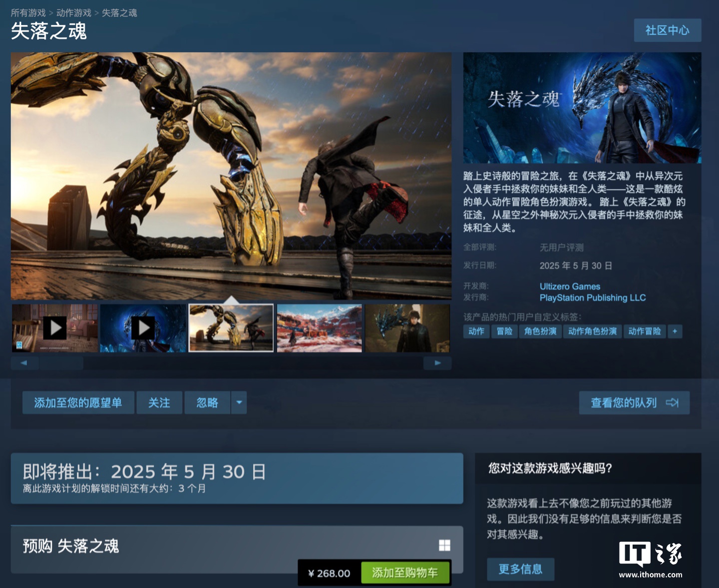Select the 动作 tag
719x588 pixels.
point(476,331)
